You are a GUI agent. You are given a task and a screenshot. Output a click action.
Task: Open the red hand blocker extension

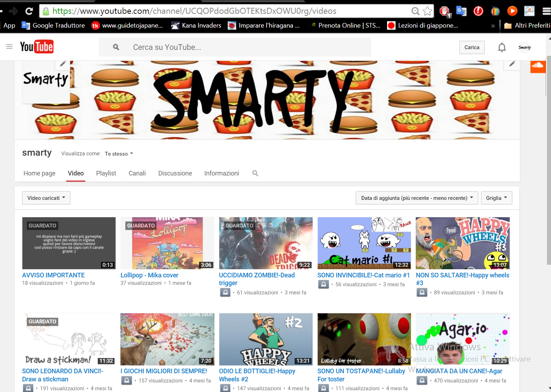click(x=444, y=11)
